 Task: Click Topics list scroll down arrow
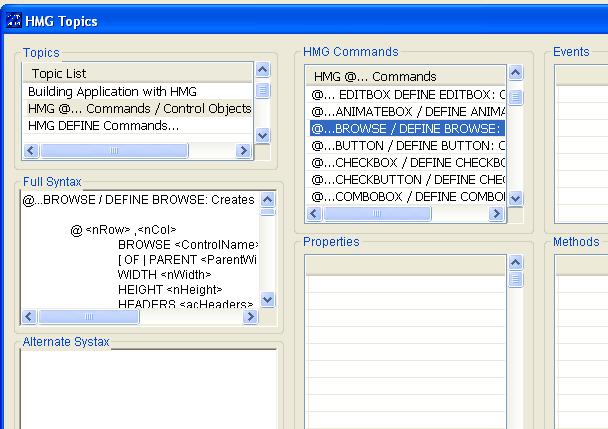tap(263, 135)
